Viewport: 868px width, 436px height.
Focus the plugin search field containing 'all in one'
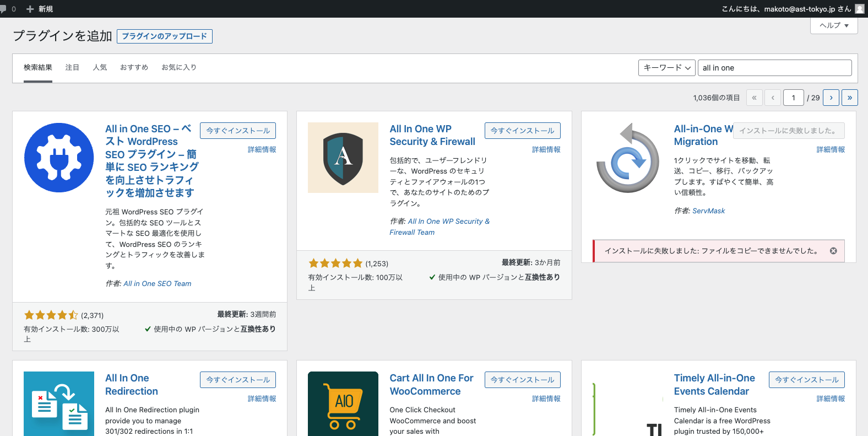click(x=775, y=68)
